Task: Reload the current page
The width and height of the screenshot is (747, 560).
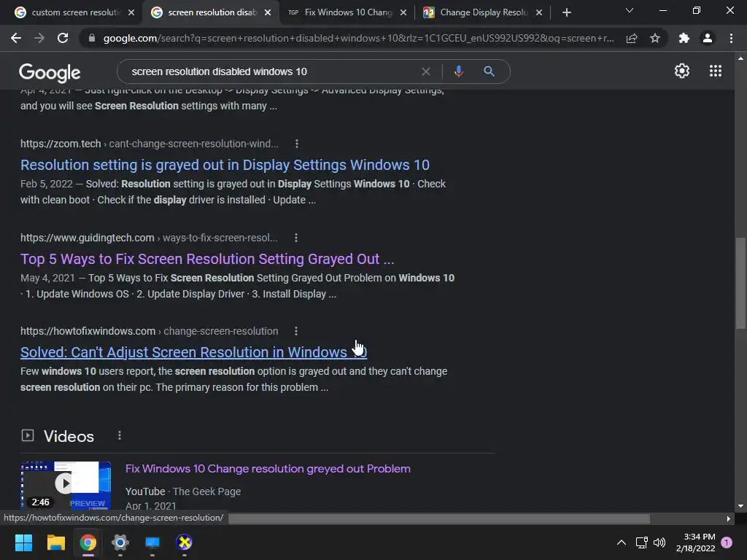Action: pyautogui.click(x=63, y=38)
